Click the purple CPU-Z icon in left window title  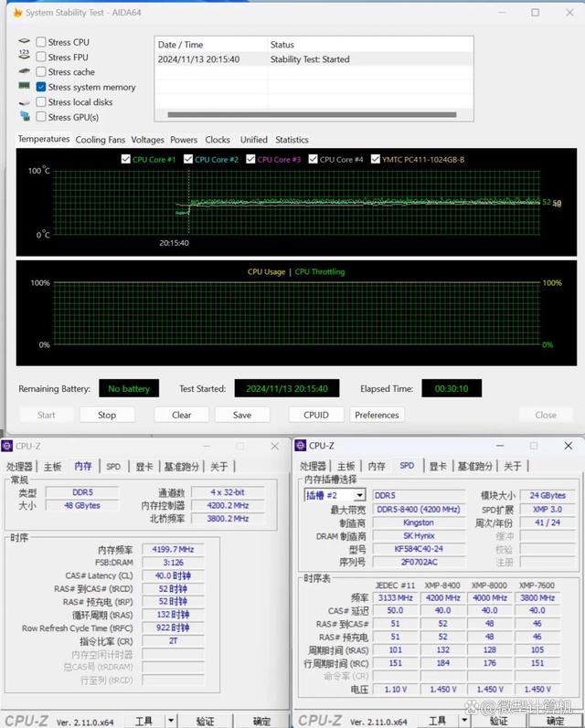tap(8, 447)
